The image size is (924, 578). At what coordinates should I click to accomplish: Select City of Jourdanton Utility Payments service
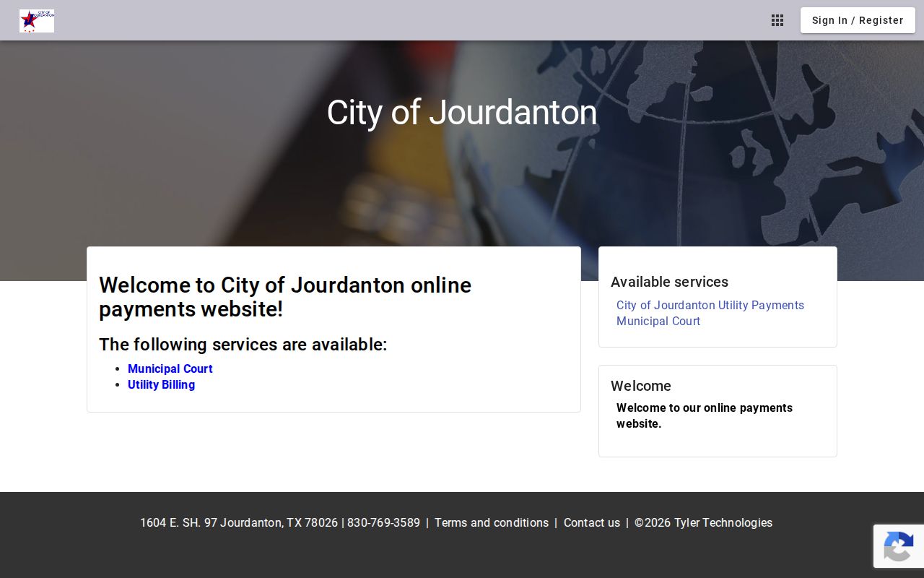click(710, 305)
